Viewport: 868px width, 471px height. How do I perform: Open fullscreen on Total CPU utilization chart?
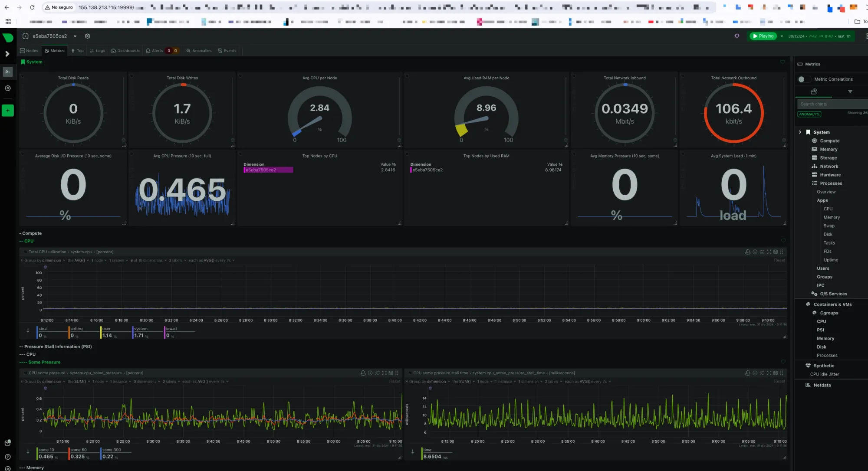[769, 252]
